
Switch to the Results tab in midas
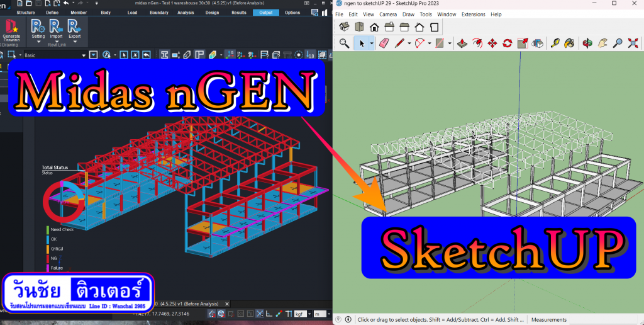click(238, 13)
